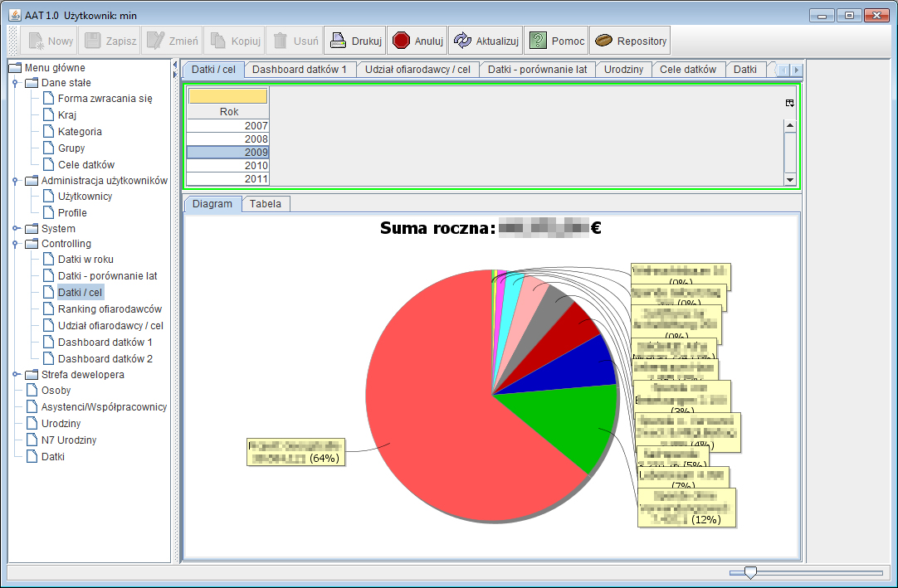Click the Grupy document icon
Screen dimensions: 898x588
pos(49,148)
